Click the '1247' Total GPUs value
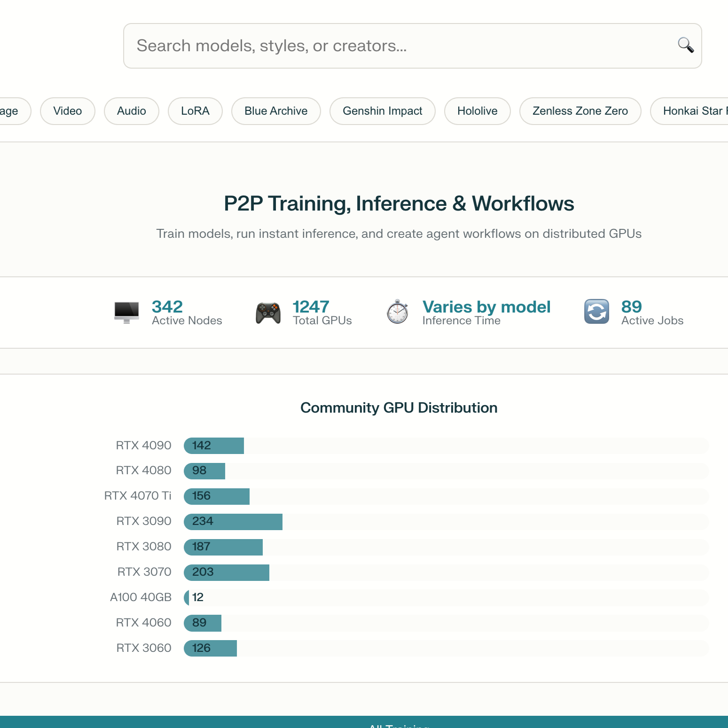 click(311, 307)
